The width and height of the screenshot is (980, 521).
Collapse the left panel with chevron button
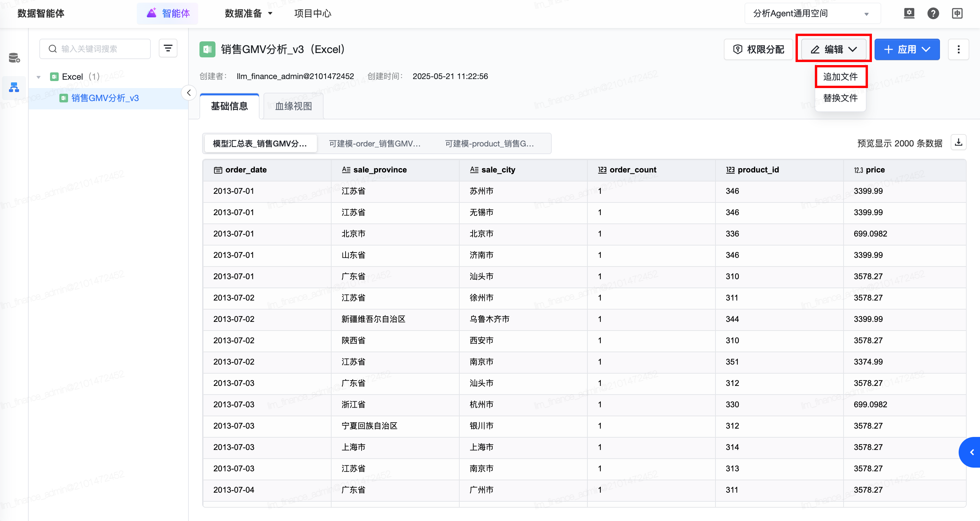click(189, 93)
